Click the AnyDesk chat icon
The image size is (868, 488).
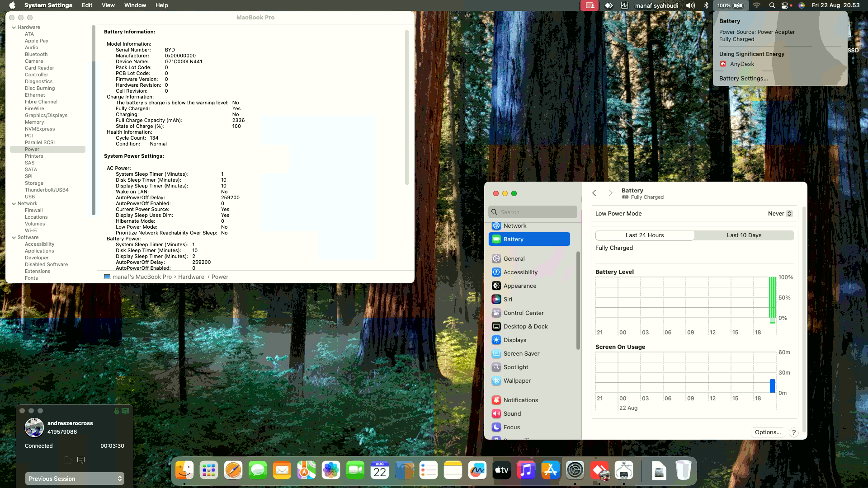pos(81,460)
